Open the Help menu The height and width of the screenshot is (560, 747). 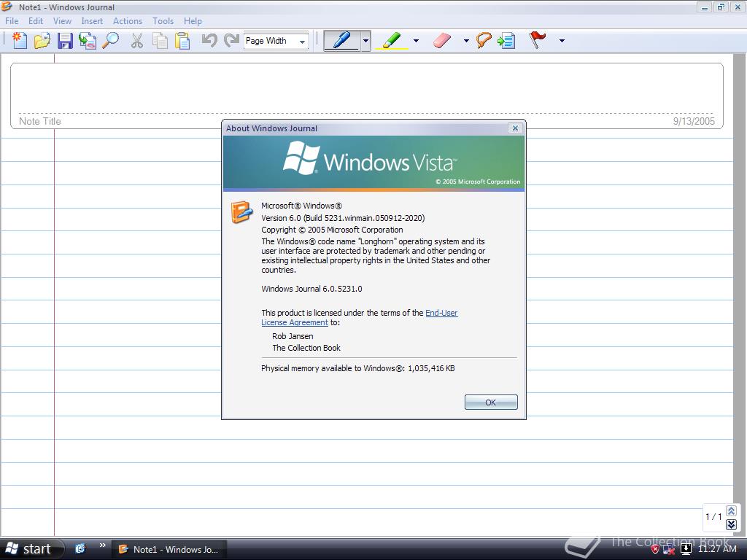click(193, 21)
